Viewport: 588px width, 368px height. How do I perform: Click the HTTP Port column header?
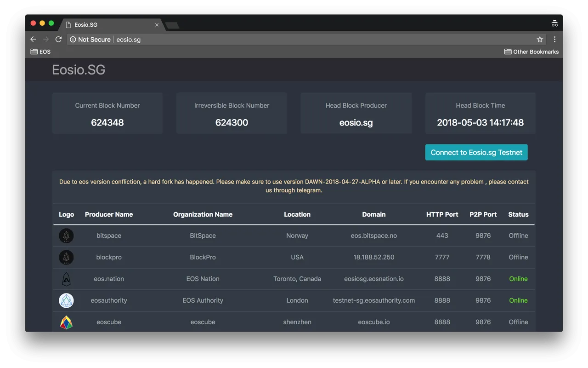pyautogui.click(x=442, y=214)
